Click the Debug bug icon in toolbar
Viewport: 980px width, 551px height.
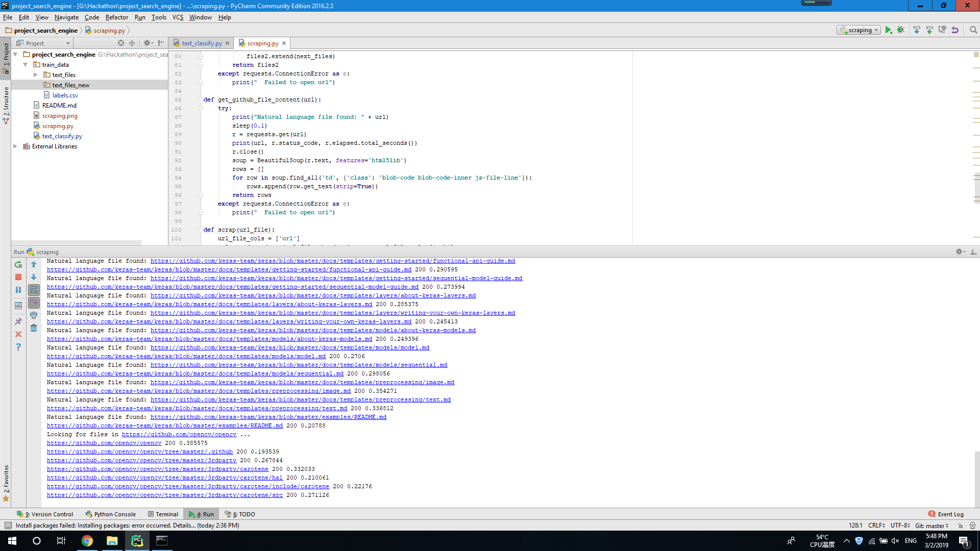pyautogui.click(x=901, y=30)
